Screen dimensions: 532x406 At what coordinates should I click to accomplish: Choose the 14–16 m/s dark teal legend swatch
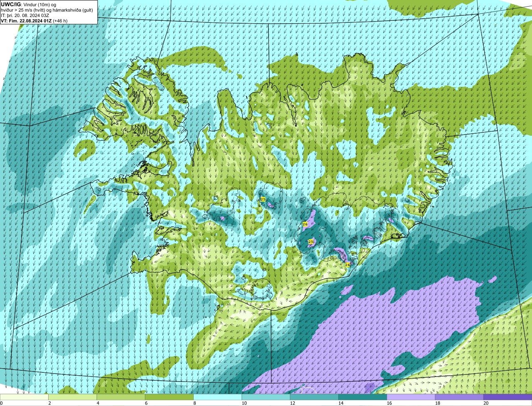[x=362, y=397]
